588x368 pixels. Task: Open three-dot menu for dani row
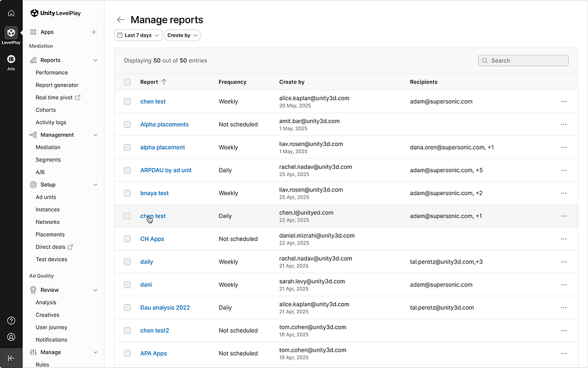pos(563,285)
